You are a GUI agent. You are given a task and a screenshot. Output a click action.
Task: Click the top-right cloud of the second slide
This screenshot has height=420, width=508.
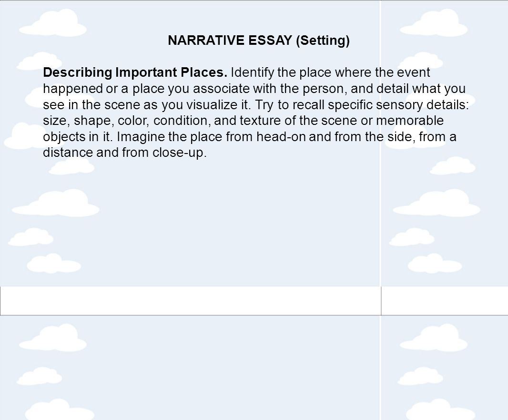(434, 338)
